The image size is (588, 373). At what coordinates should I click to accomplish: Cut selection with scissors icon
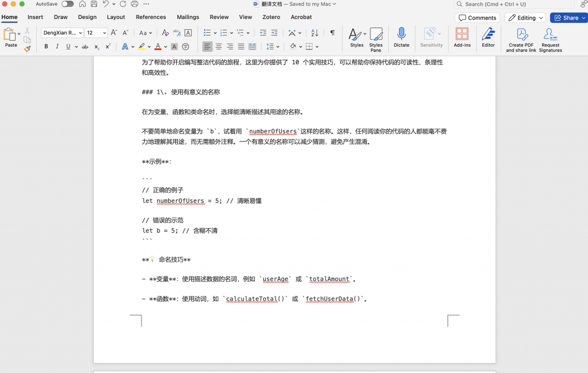pos(27,31)
